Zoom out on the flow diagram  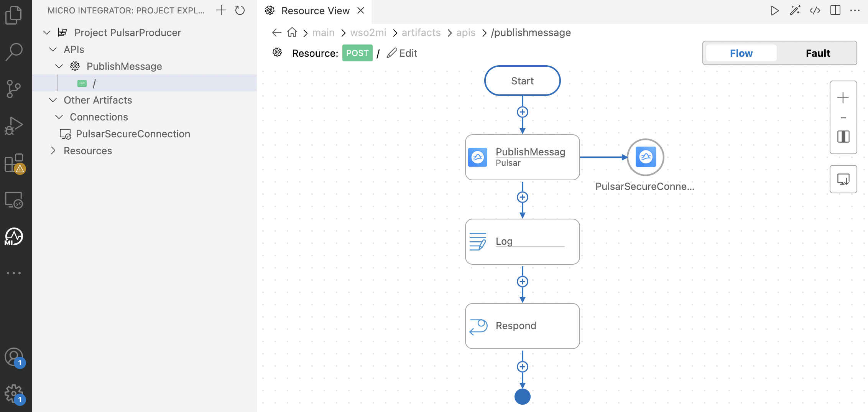tap(843, 118)
